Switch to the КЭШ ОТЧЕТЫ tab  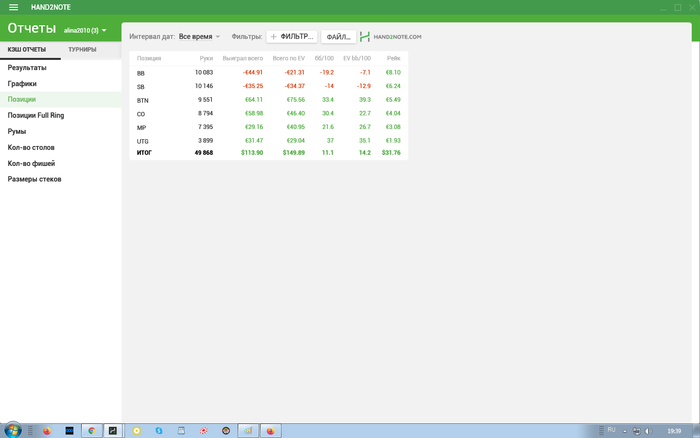(x=27, y=50)
